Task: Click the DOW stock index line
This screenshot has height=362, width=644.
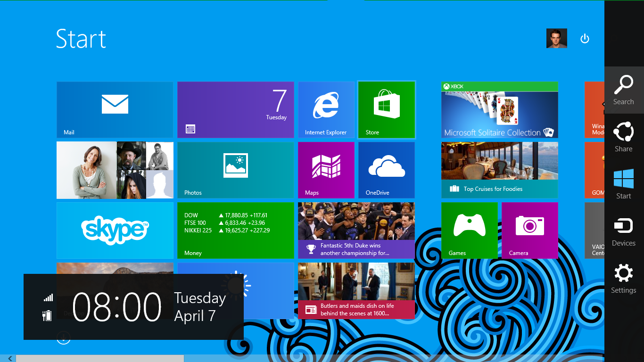Action: tap(226, 215)
